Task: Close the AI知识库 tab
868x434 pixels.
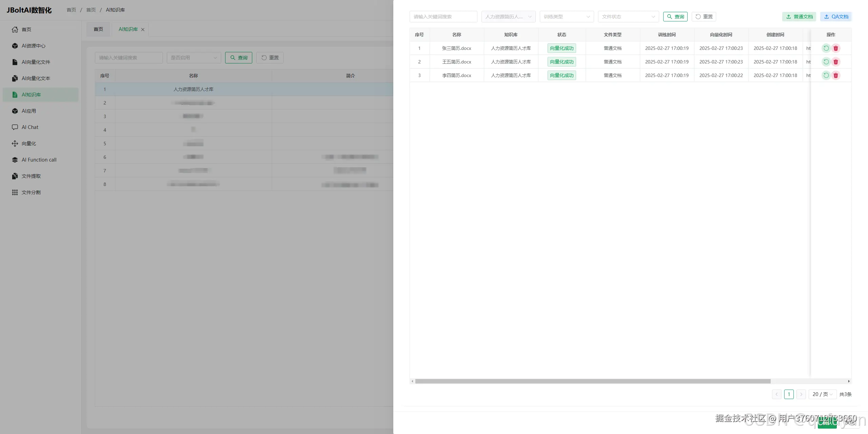Action: coord(143,30)
